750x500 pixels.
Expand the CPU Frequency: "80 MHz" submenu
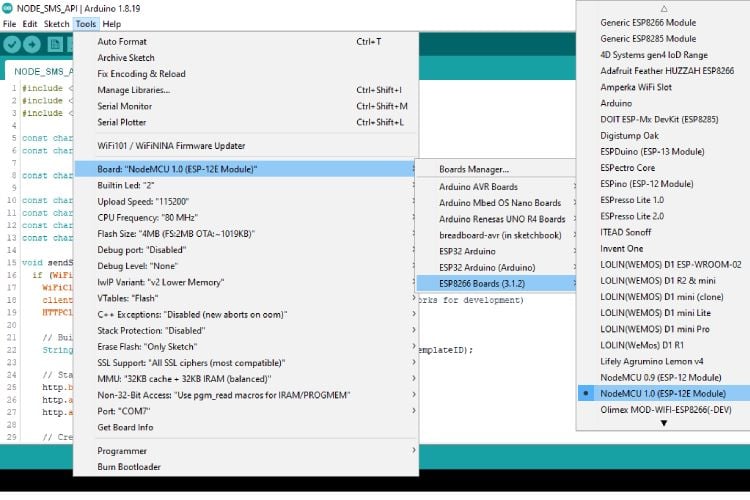pos(246,218)
